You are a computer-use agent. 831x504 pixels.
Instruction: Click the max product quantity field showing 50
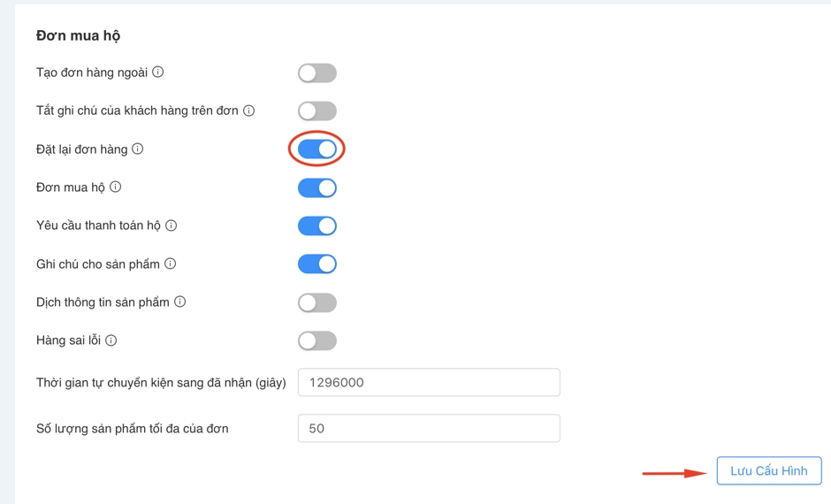pos(429,429)
